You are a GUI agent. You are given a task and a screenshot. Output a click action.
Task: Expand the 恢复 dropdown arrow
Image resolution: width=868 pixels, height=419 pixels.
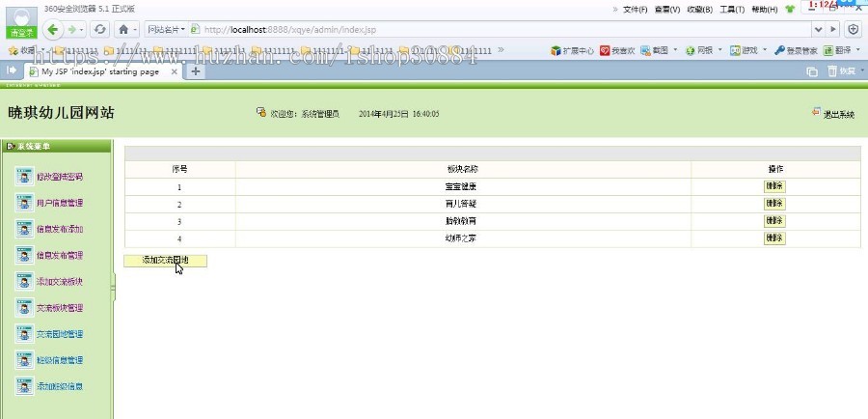pyautogui.click(x=861, y=71)
